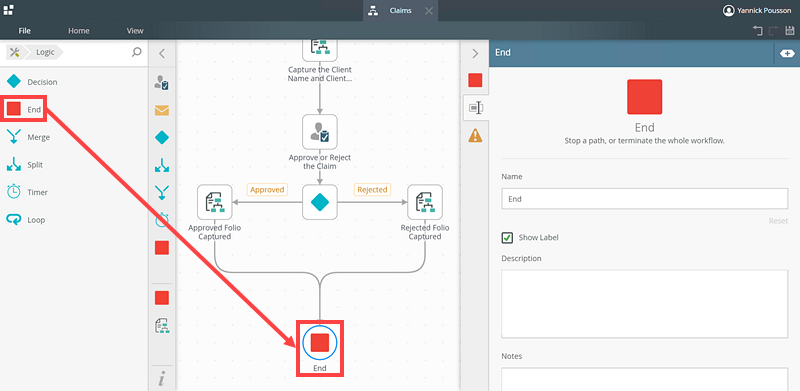
Task: Switch to the View menu
Action: 135,31
